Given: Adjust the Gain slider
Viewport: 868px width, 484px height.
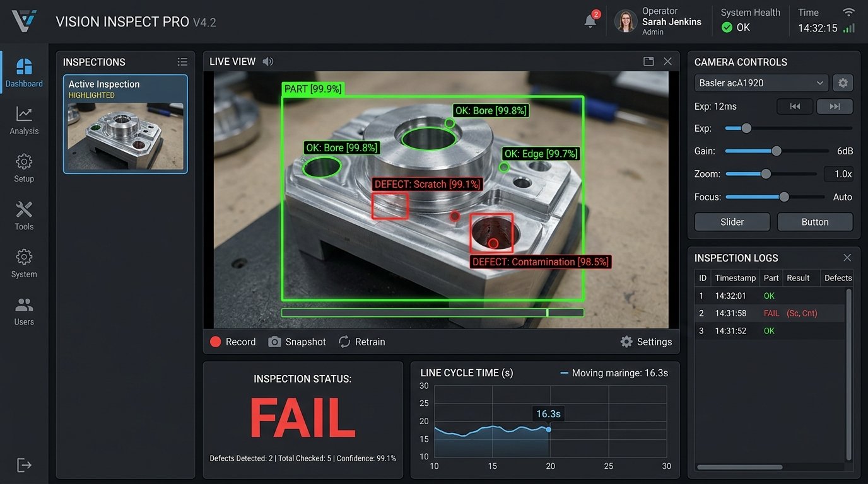Looking at the screenshot, I should 777,151.
